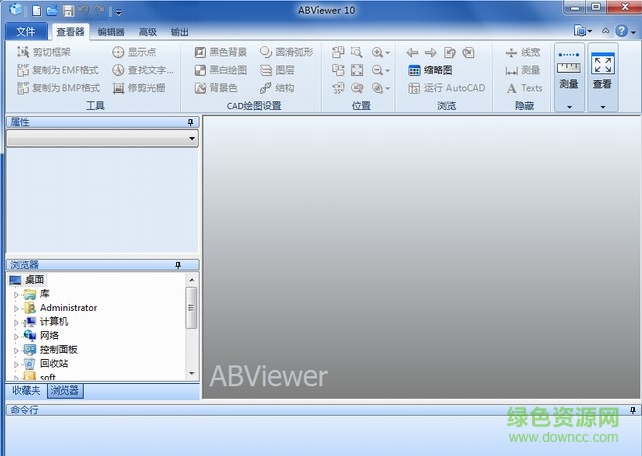Viewport: 642px width, 456px height.
Task: Select 控制面板 in the browser tree
Action: (58, 349)
